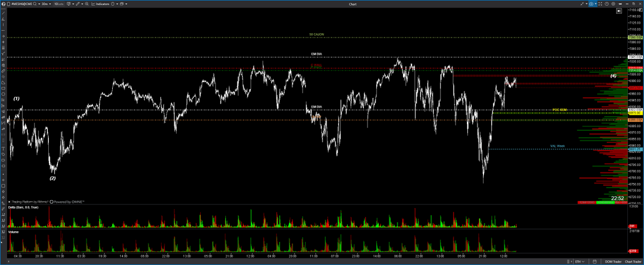Click the Volume indicator panel title
This screenshot has height=265, width=644.
pos(13,233)
